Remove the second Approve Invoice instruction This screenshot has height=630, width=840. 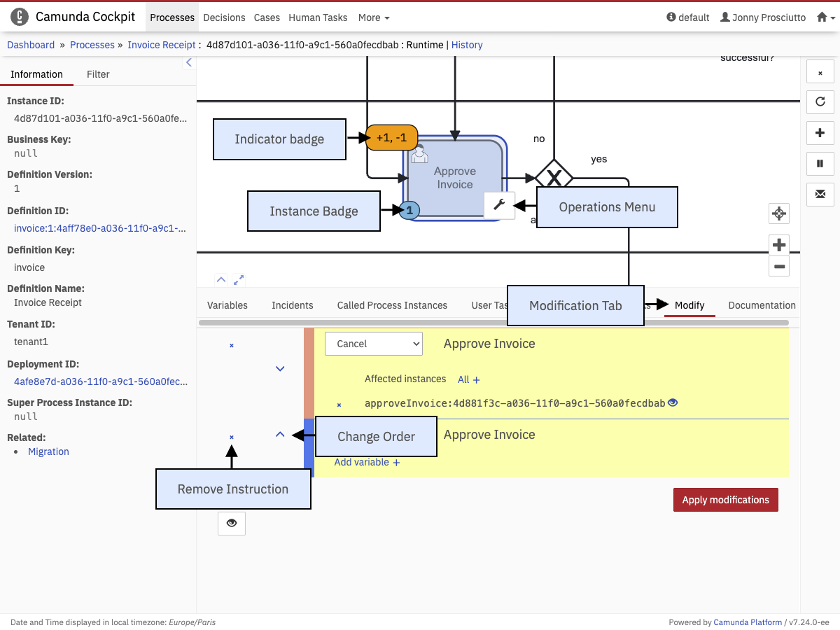tap(232, 437)
